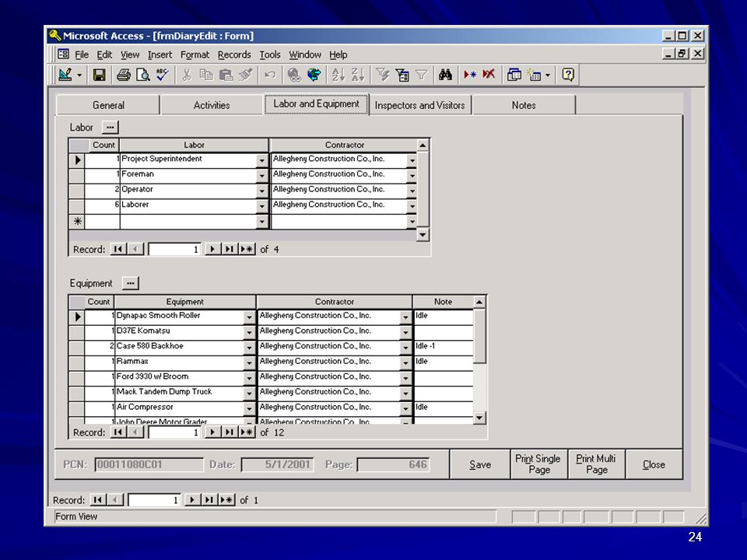Go to first record in Labor navigator

(118, 249)
